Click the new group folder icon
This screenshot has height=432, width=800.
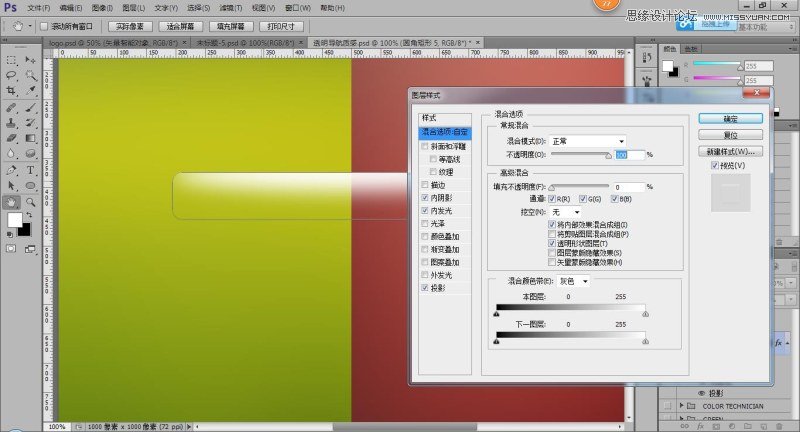click(x=747, y=426)
